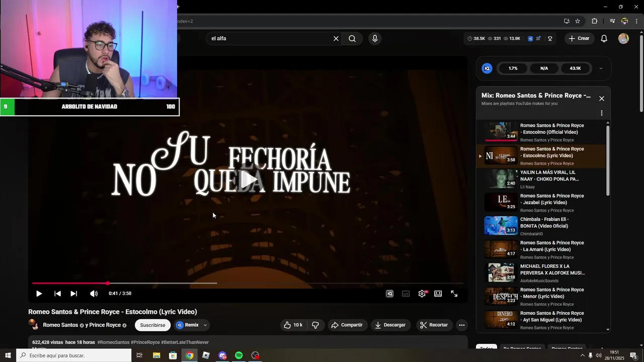
Task: Select YAILIN LA MÁS VIRAL playlist item
Action: coord(541,179)
